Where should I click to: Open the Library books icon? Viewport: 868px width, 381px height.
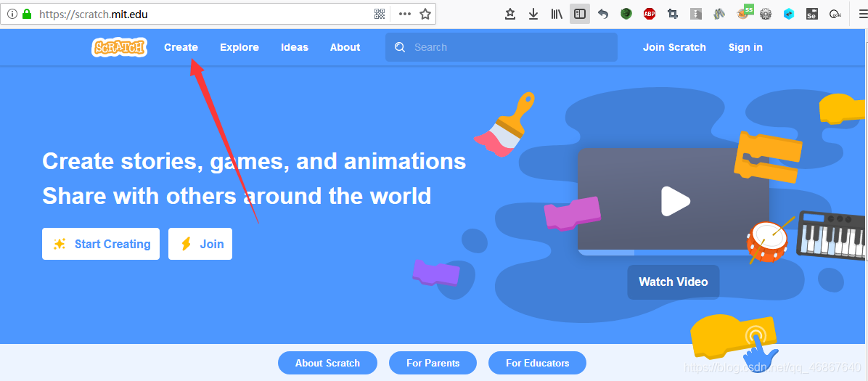557,15
